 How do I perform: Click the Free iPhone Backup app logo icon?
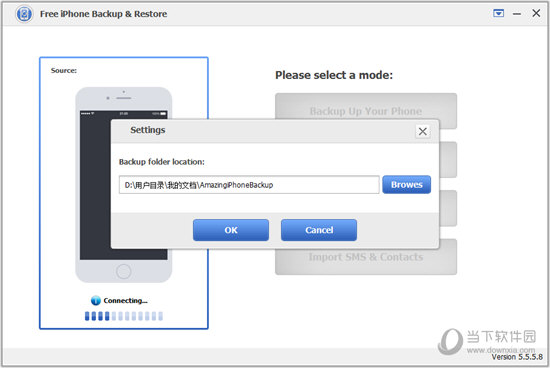24,14
